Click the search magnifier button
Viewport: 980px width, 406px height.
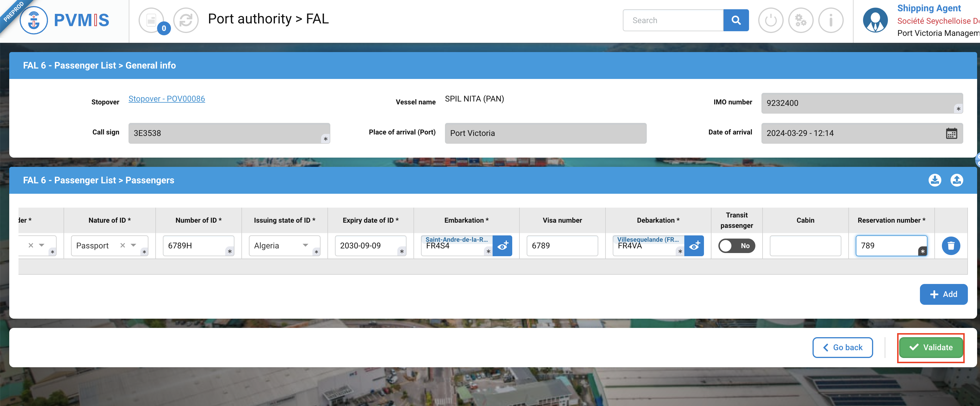[x=735, y=20]
